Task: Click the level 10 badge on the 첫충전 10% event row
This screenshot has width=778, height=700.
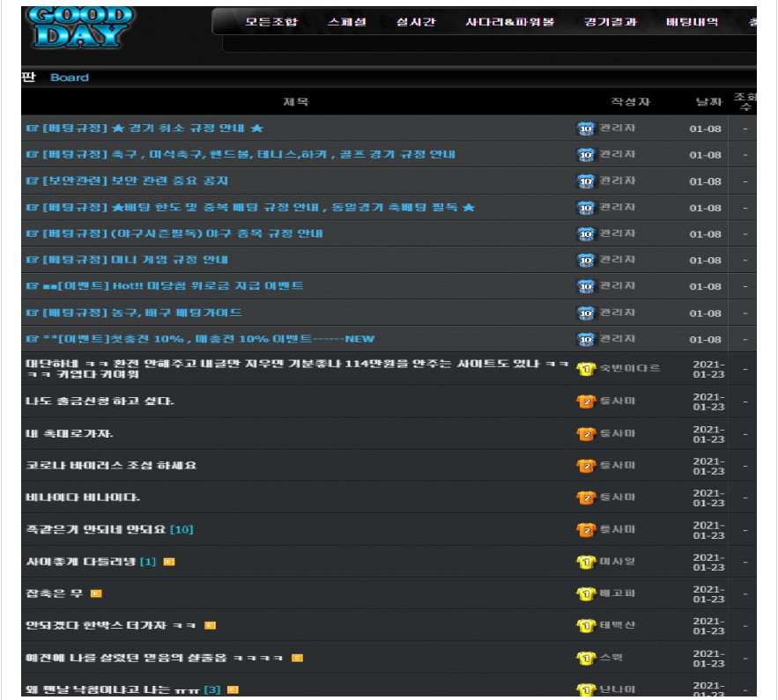Action: tap(586, 339)
